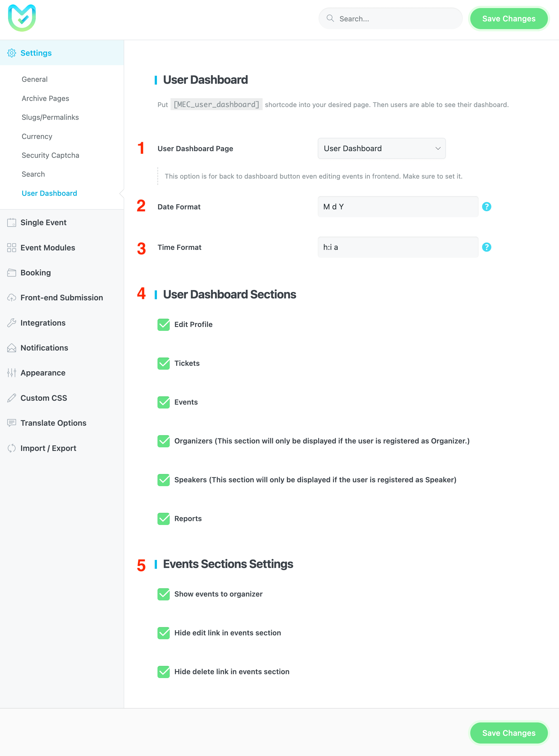Click the Booking wallet icon
This screenshot has width=559, height=756.
(x=11, y=272)
